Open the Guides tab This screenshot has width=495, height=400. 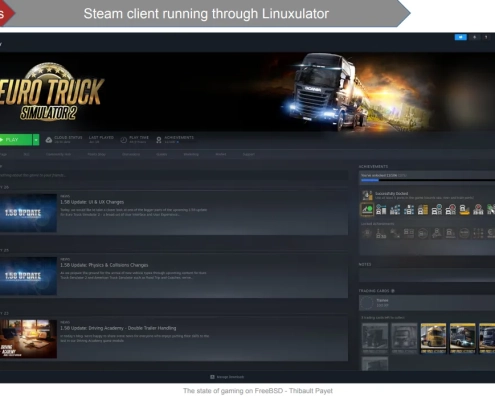(162, 154)
